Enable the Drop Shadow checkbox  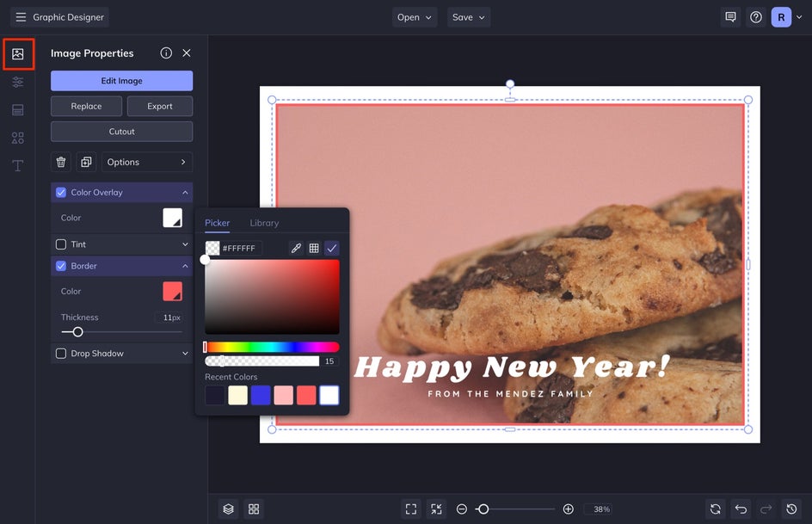point(61,353)
